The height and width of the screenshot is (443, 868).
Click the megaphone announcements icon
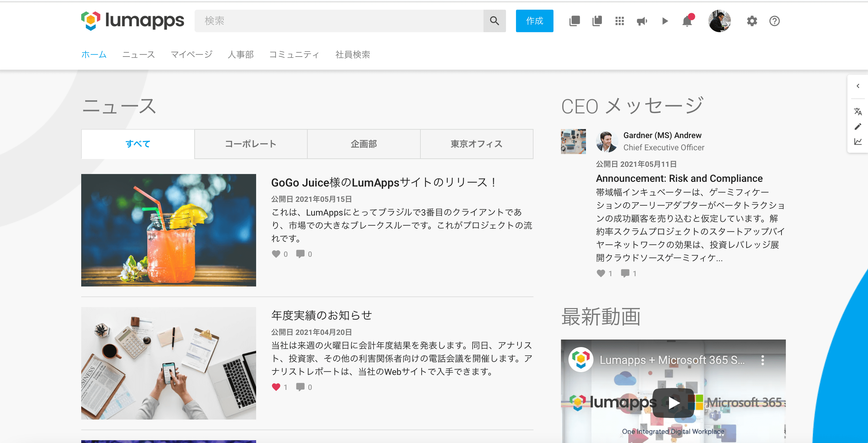click(x=642, y=21)
